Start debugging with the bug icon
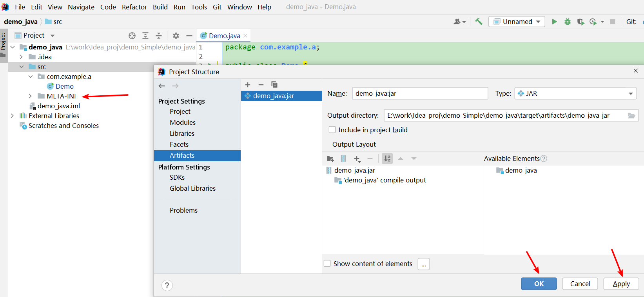The width and height of the screenshot is (644, 297). pyautogui.click(x=567, y=22)
